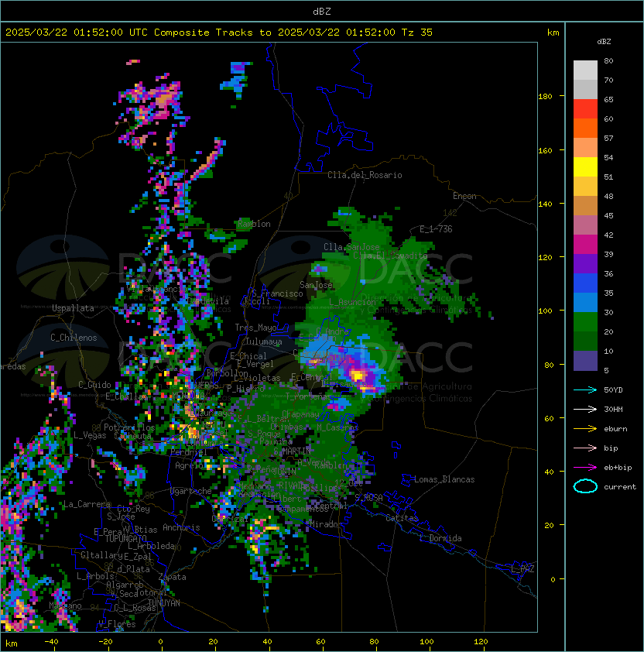This screenshot has width=644, height=652.
Task: Click the 'Tz 35' value in the header
Action: (417, 33)
